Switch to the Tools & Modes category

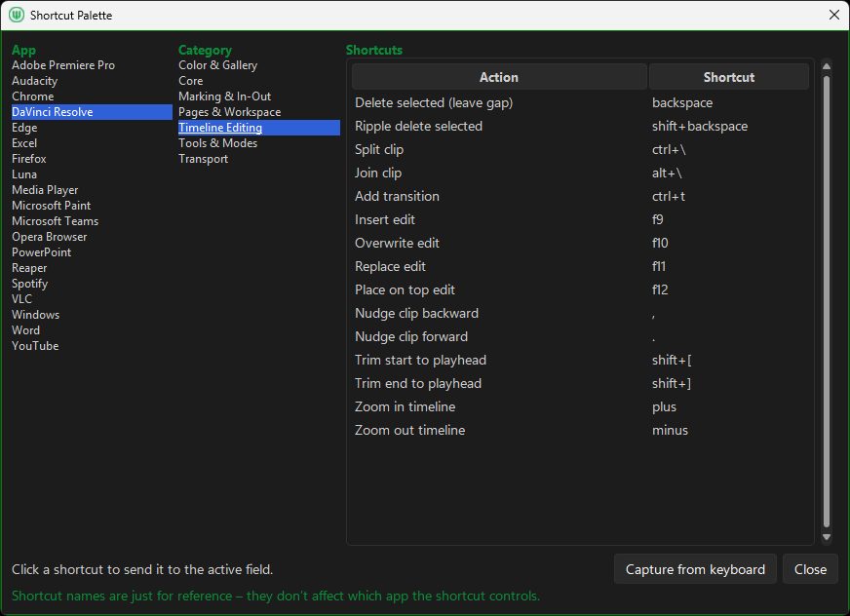click(217, 142)
